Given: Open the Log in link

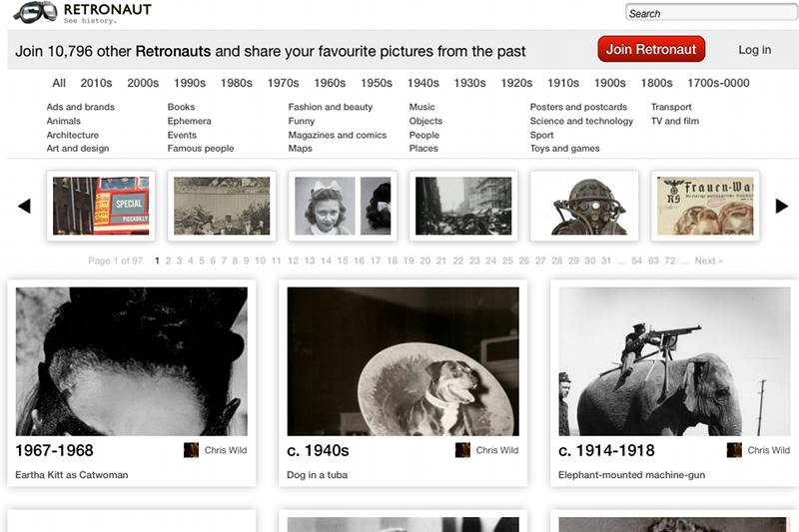Looking at the screenshot, I should [x=755, y=50].
